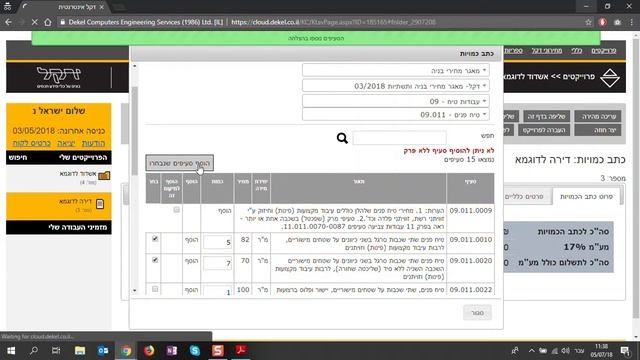The image size is (640, 360).
Task: Click the יציאה logout link
Action: (66, 143)
